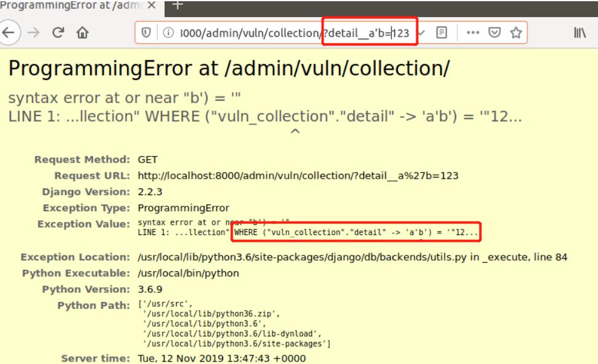The width and height of the screenshot is (598, 364).
Task: Select the "Exception Value:" label
Action: tap(84, 224)
